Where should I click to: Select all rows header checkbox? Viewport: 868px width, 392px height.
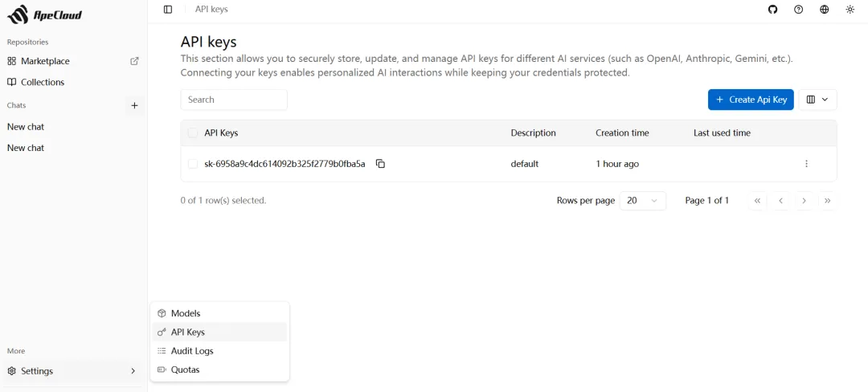point(193,133)
